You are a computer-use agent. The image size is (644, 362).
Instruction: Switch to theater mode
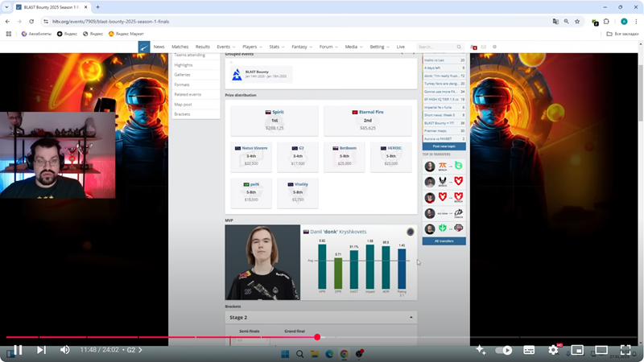pyautogui.click(x=601, y=350)
